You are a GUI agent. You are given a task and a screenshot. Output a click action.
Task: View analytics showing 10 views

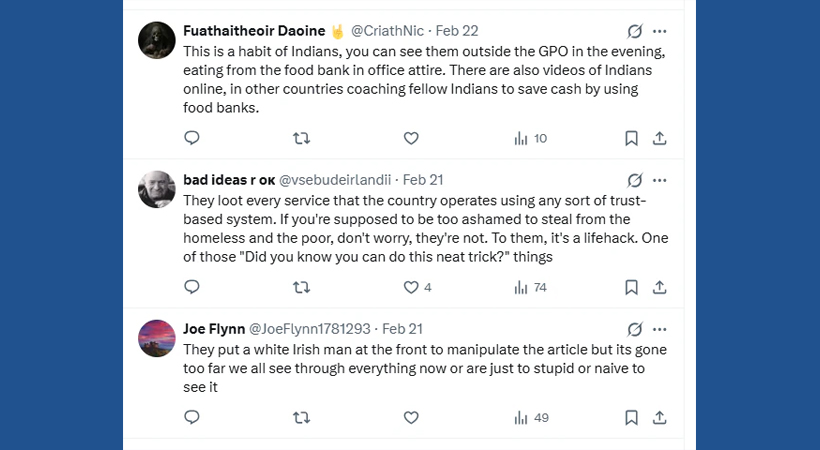[530, 138]
